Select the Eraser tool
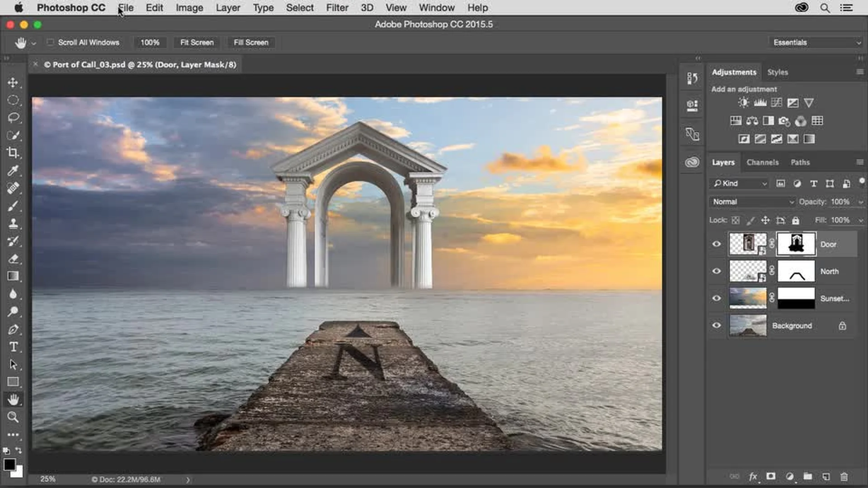The height and width of the screenshot is (488, 868). coord(13,258)
